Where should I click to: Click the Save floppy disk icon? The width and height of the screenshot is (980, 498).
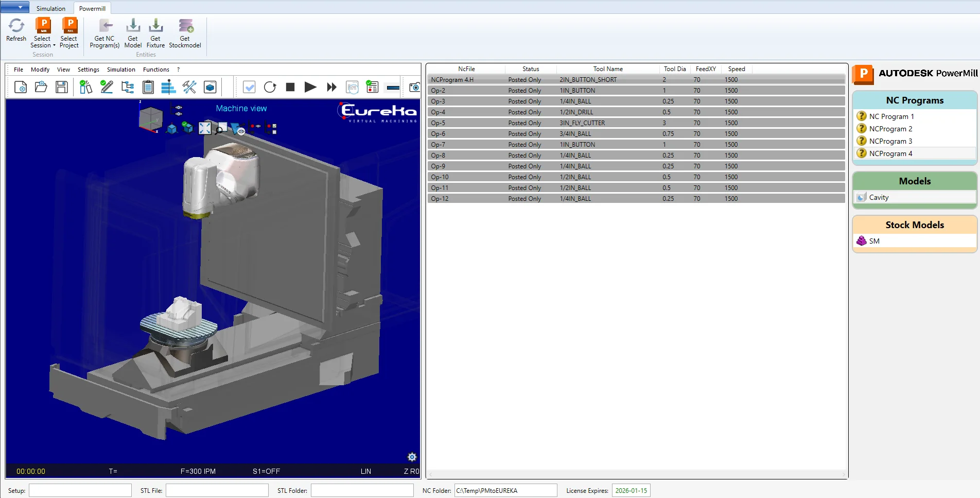[62, 87]
